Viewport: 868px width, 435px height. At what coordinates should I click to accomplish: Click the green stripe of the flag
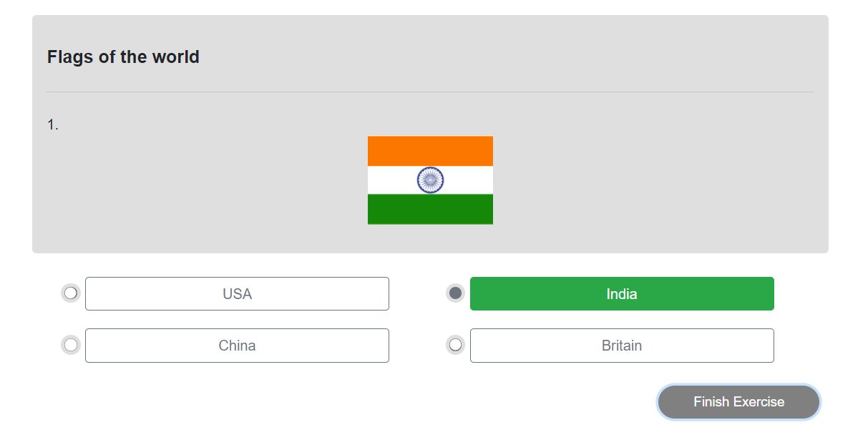[x=430, y=210]
